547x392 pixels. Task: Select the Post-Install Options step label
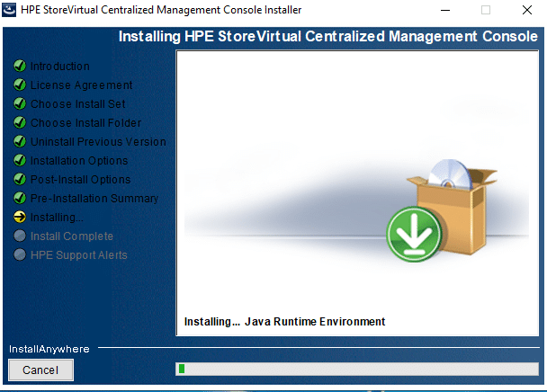(x=81, y=179)
